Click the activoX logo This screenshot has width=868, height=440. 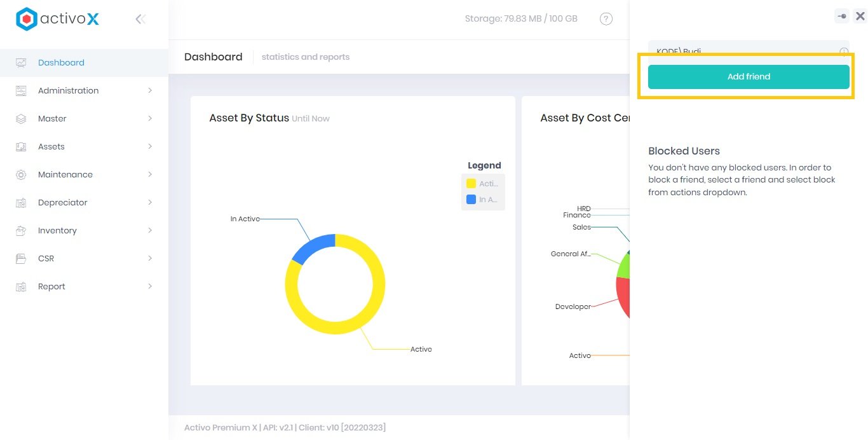[x=58, y=18]
